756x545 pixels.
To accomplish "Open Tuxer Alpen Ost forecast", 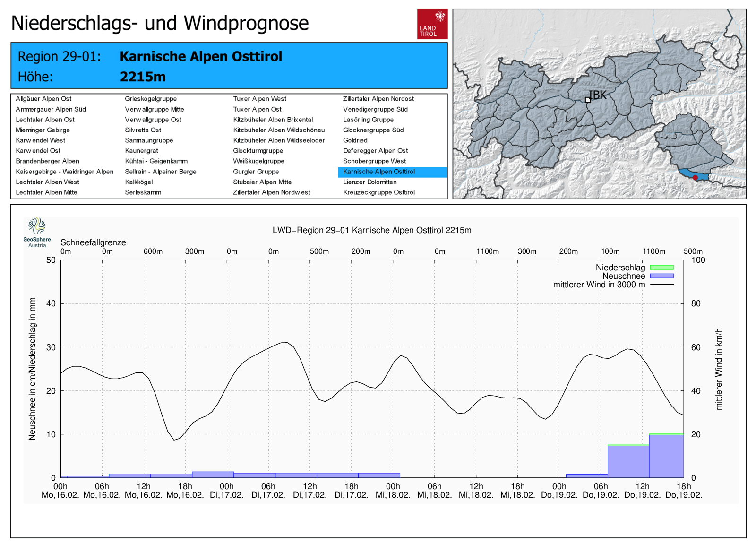I will [x=257, y=109].
